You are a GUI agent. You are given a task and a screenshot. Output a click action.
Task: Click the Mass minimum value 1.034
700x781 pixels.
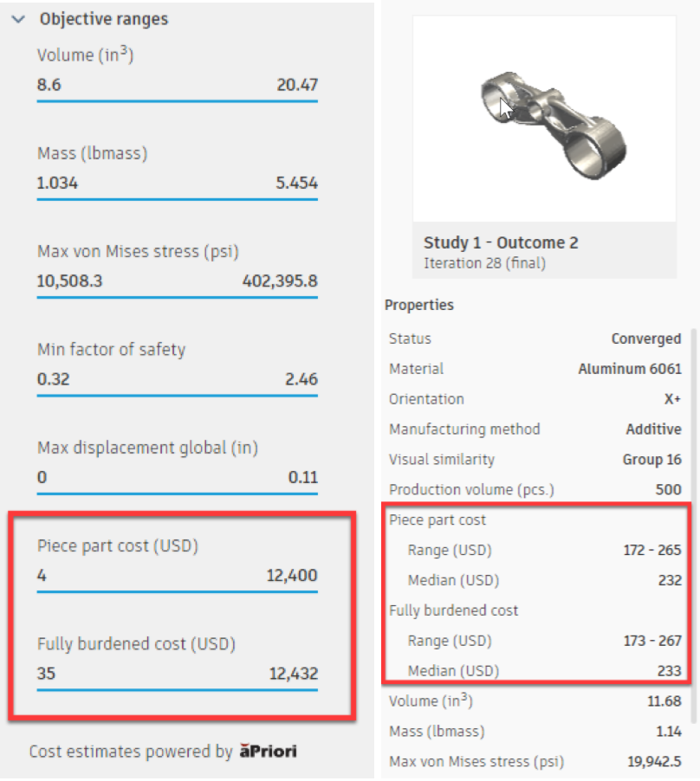pos(57,184)
